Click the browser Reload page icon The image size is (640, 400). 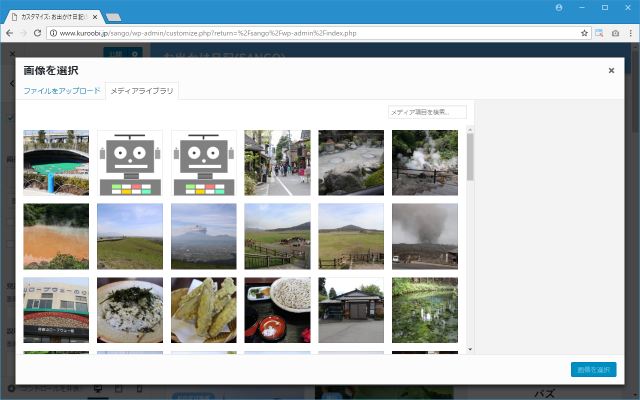(x=37, y=33)
